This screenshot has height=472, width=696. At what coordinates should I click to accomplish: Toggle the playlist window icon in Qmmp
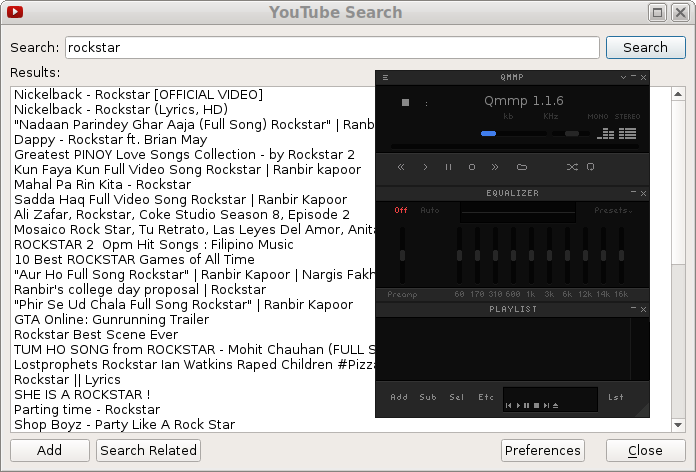[x=628, y=133]
